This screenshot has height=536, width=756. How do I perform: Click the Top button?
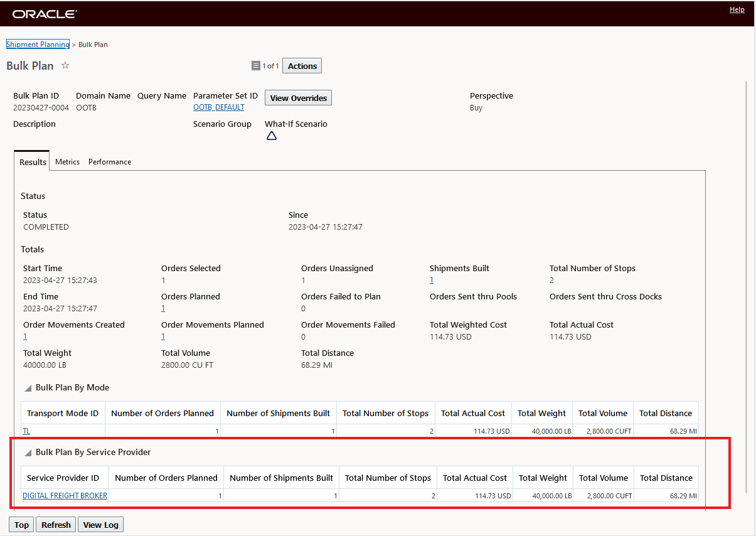[x=21, y=525]
